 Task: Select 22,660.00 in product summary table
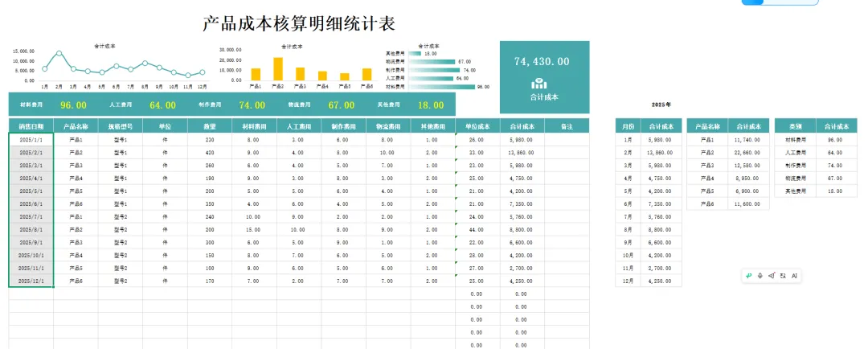coord(748,152)
